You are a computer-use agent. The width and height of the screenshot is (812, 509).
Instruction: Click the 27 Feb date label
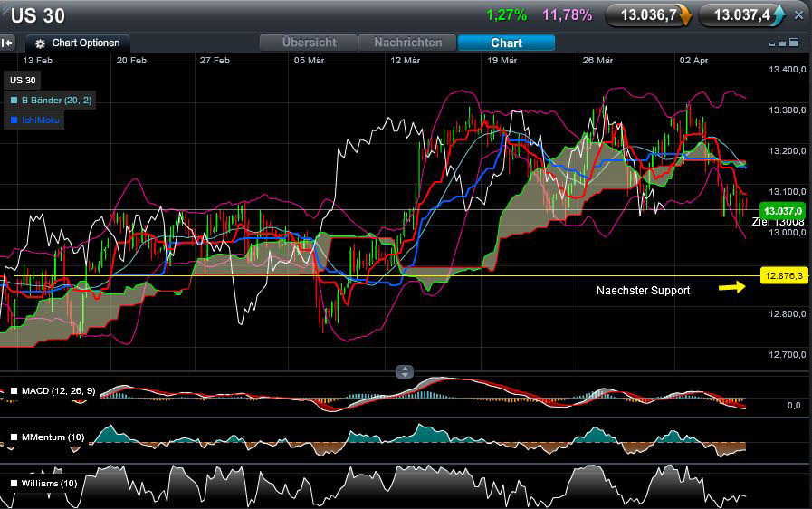coord(215,60)
